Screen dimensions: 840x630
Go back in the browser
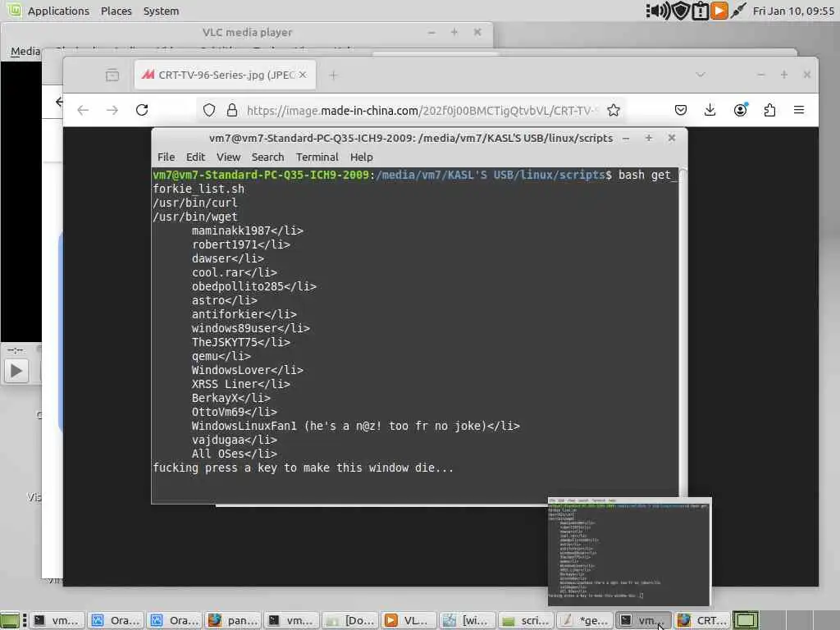tap(83, 111)
